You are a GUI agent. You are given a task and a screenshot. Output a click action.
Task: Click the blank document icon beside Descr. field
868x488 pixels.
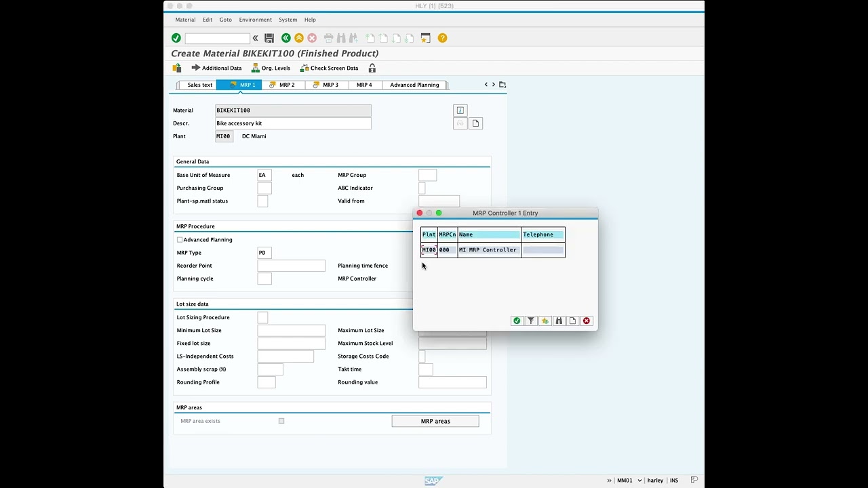click(475, 123)
